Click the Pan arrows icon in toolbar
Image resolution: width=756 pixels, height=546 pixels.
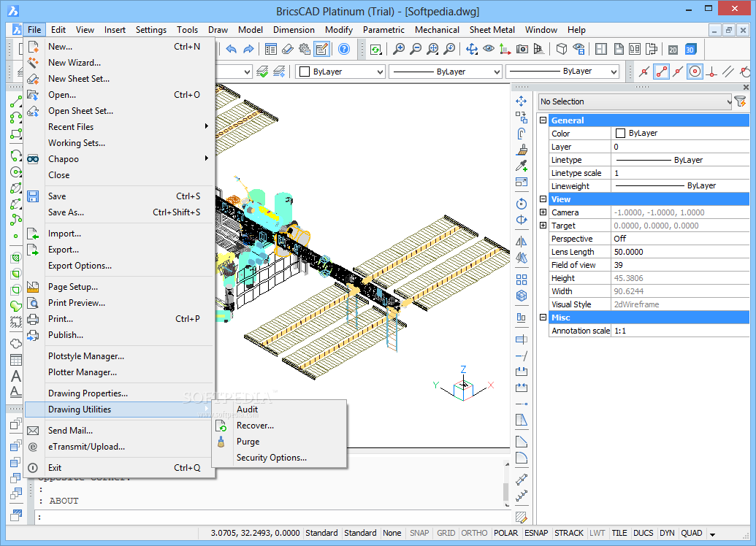pos(471,49)
